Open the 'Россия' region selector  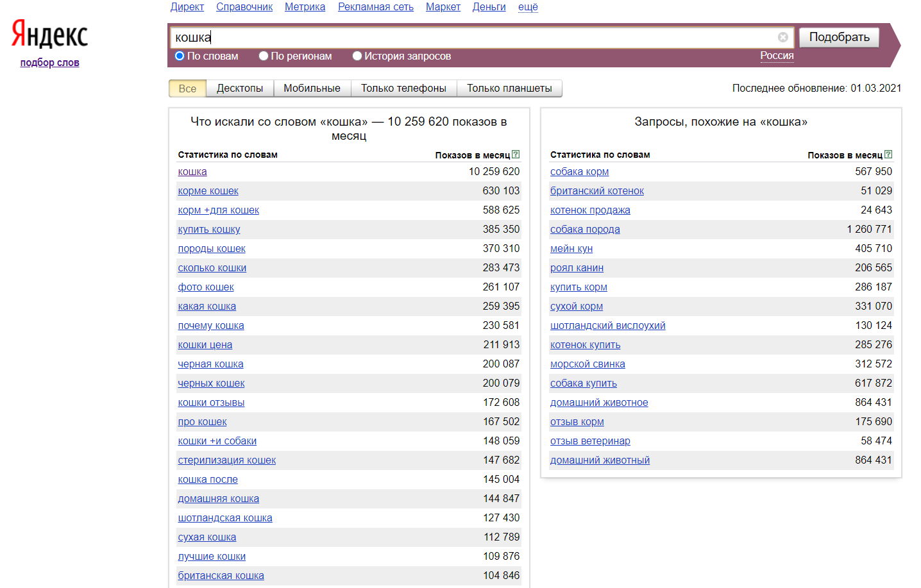[777, 56]
